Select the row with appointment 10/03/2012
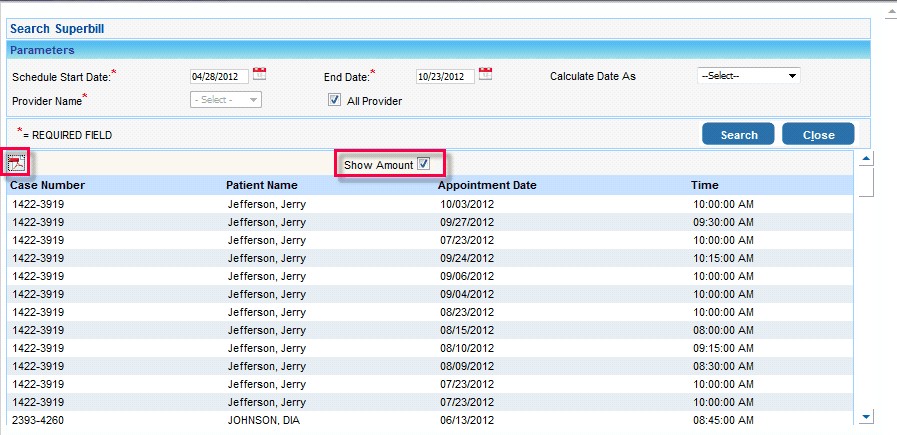 [467, 204]
